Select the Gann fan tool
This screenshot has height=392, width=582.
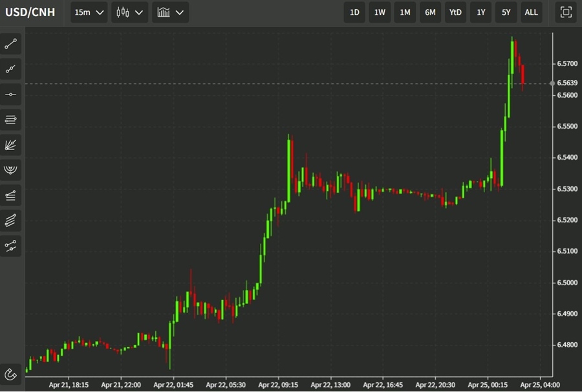coord(11,145)
